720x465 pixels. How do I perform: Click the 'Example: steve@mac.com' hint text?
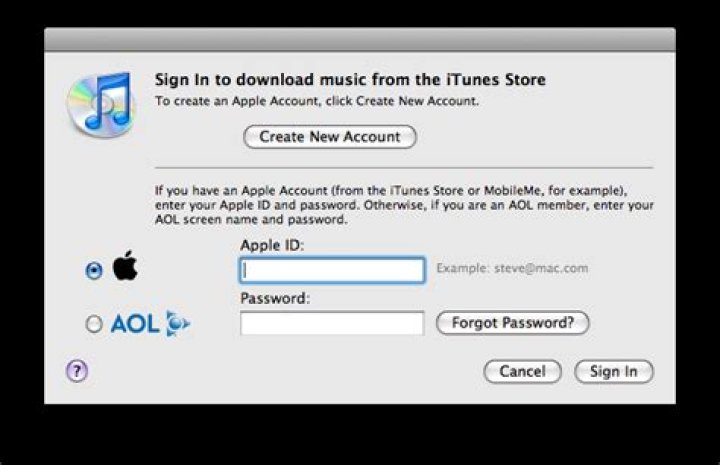(x=512, y=268)
